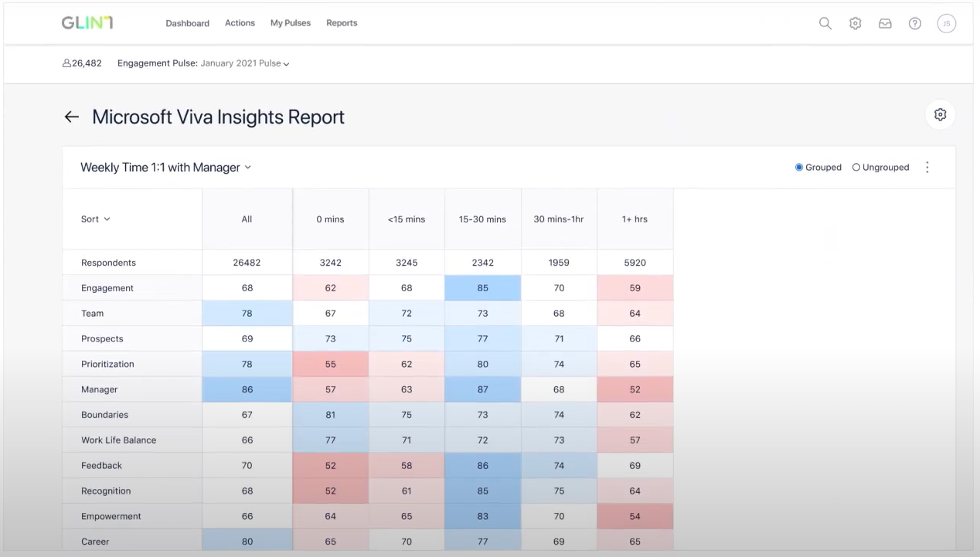Click the search magnifier icon
The image size is (980, 557).
825,23
